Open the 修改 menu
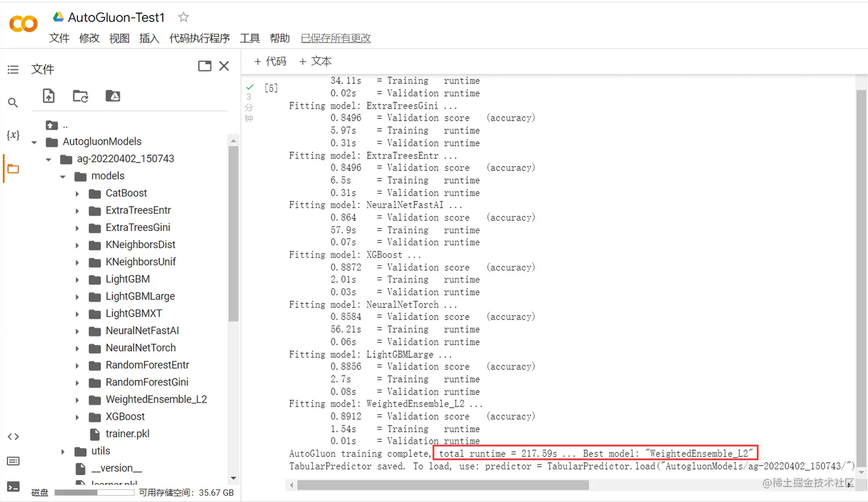 [x=89, y=38]
